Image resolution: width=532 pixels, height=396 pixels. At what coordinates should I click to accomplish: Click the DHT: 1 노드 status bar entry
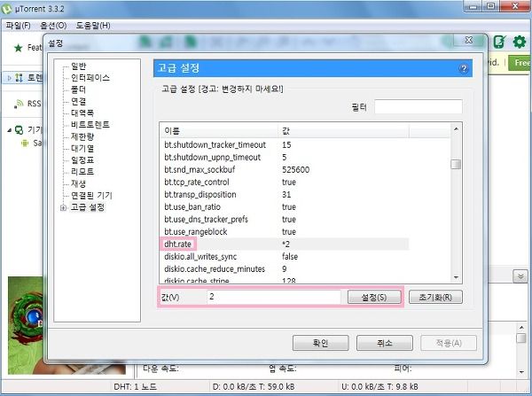[x=135, y=387]
